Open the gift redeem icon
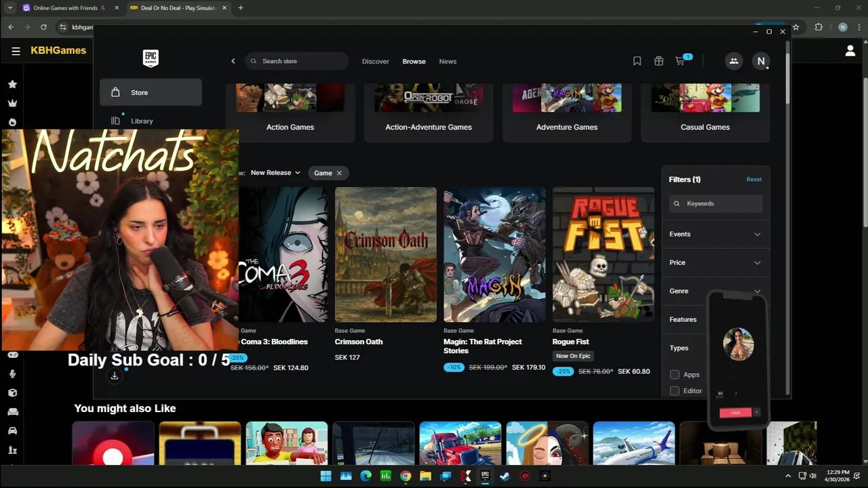The width and height of the screenshot is (868, 488). (x=658, y=61)
